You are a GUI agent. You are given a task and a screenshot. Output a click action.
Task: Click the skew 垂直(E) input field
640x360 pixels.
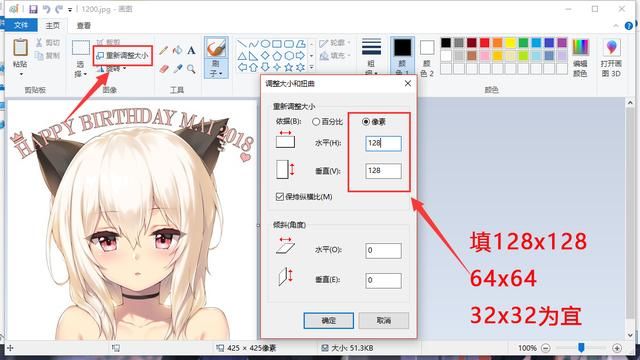click(x=383, y=280)
